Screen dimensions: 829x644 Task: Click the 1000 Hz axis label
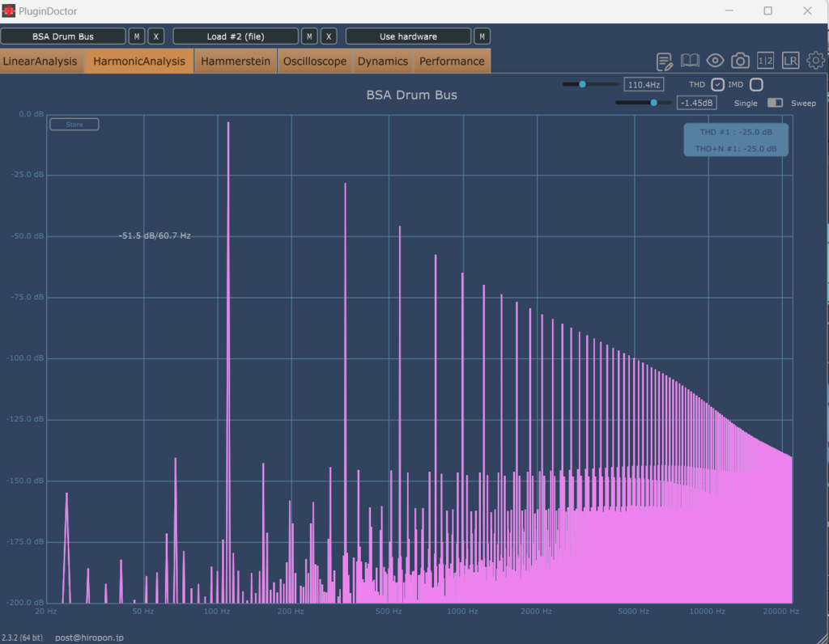click(462, 612)
